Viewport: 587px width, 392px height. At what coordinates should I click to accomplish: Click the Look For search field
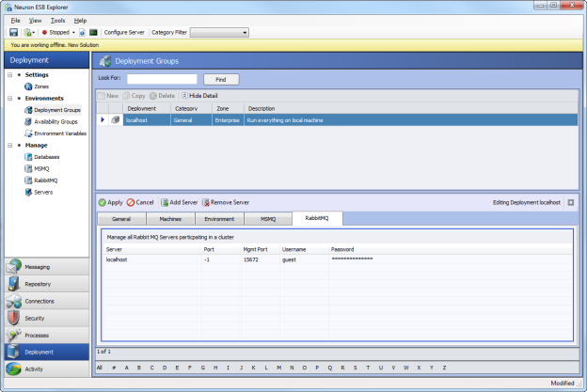click(162, 79)
